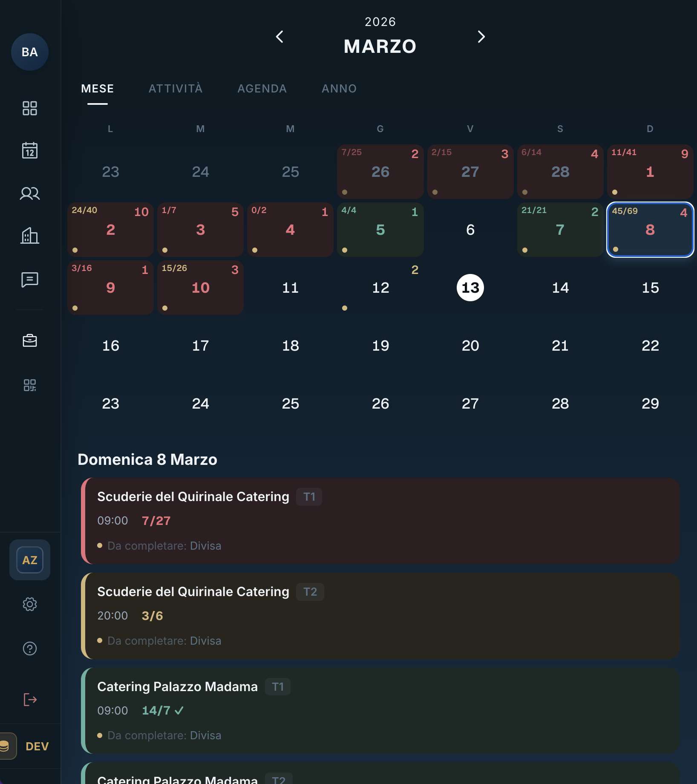Image resolution: width=697 pixels, height=784 pixels.
Task: Open the dashboard grid icon in sidebar
Action: tap(29, 108)
